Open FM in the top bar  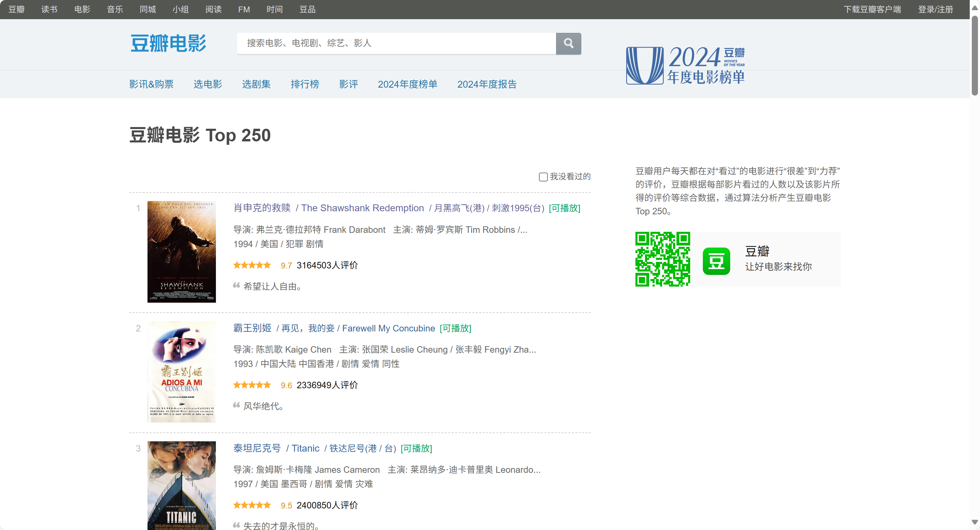[x=244, y=10]
